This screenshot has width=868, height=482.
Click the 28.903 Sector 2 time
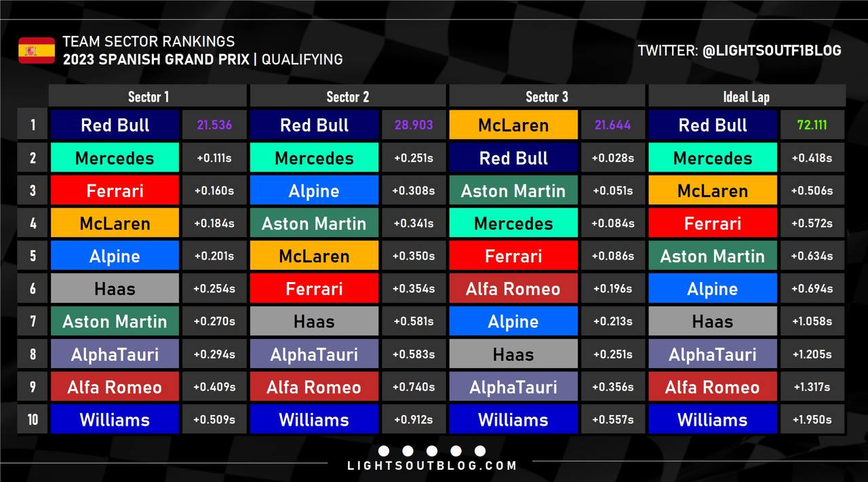pos(413,125)
